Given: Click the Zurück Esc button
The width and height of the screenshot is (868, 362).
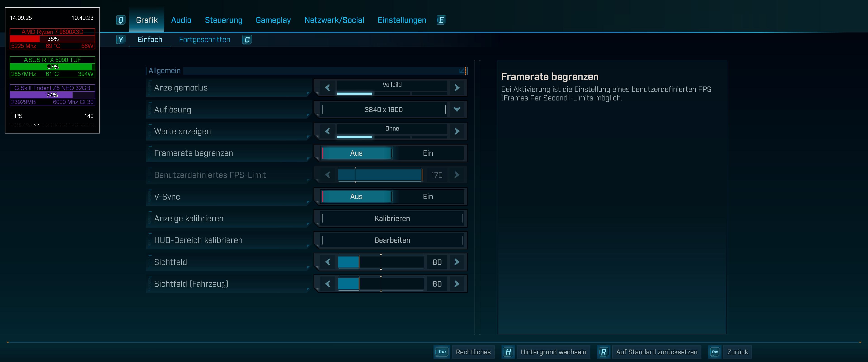Looking at the screenshot, I should [x=737, y=352].
